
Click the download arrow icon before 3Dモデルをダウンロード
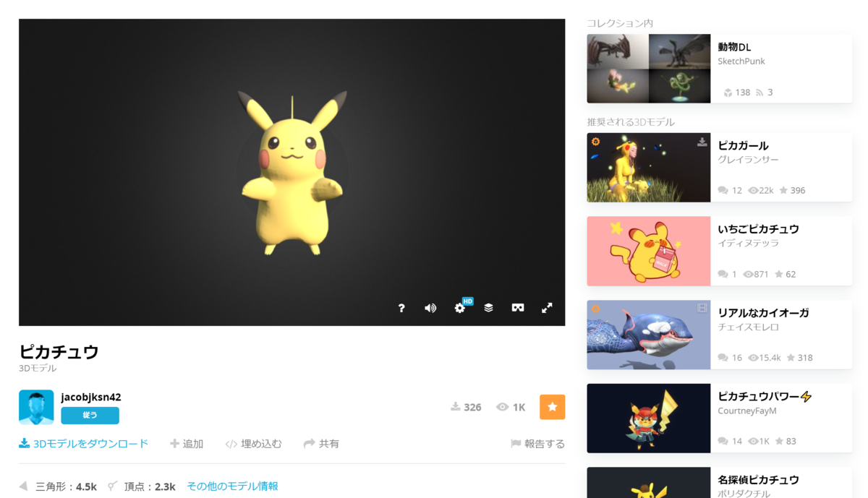pos(25,444)
